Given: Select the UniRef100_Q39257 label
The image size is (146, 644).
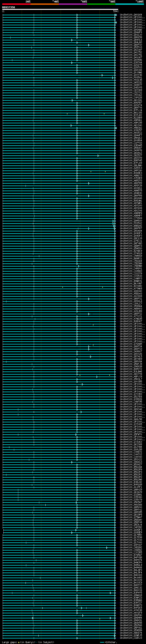Looking at the screenshot, I should tap(131, 130).
